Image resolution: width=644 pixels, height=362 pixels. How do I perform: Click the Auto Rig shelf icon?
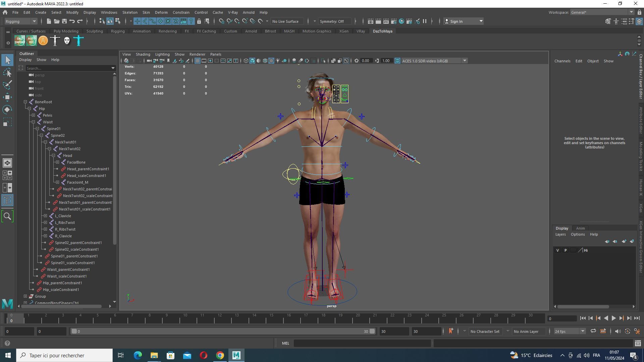pyautogui.click(x=31, y=41)
